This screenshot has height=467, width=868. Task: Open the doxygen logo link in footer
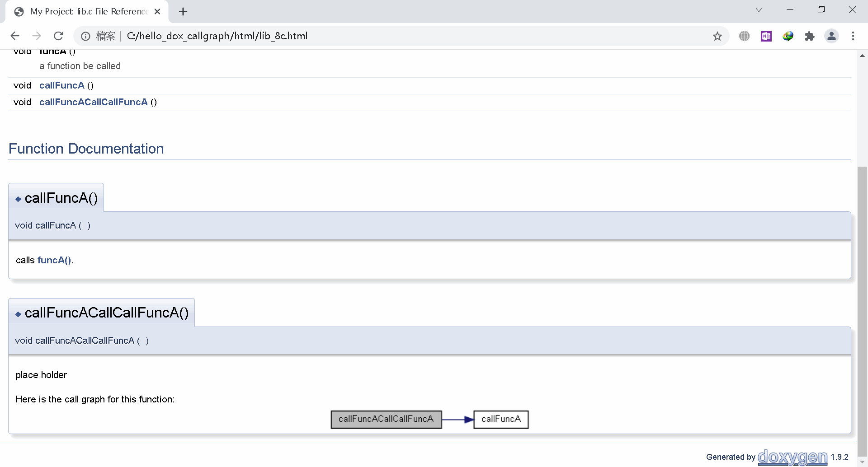coord(793,457)
